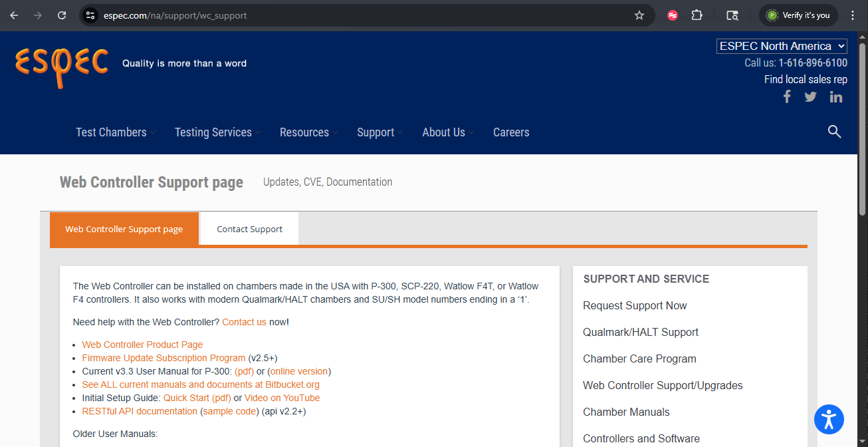
Task: Click Request Support Now in sidebar
Action: pyautogui.click(x=635, y=305)
